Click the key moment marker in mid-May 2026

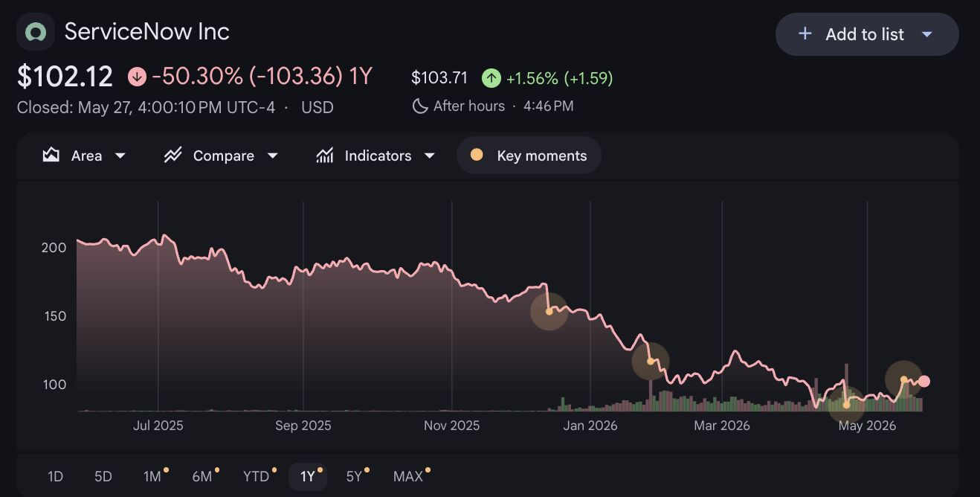point(903,379)
